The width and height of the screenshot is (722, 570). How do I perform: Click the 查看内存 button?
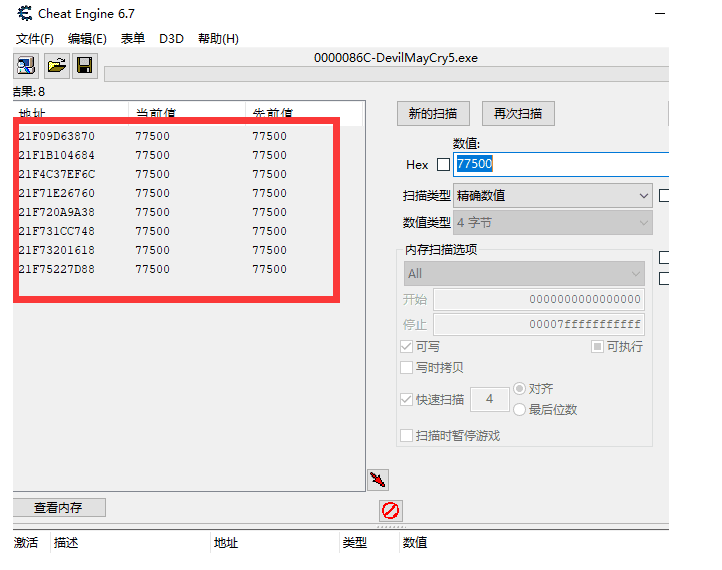pos(58,507)
